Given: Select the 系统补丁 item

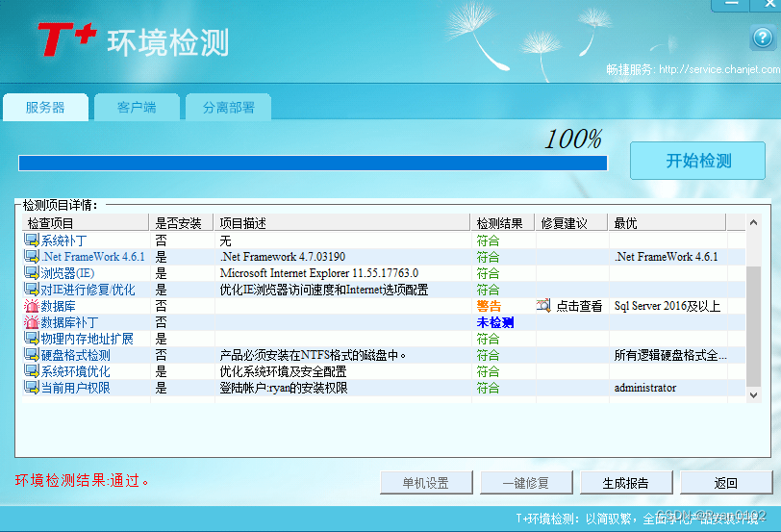Looking at the screenshot, I should 63,241.
